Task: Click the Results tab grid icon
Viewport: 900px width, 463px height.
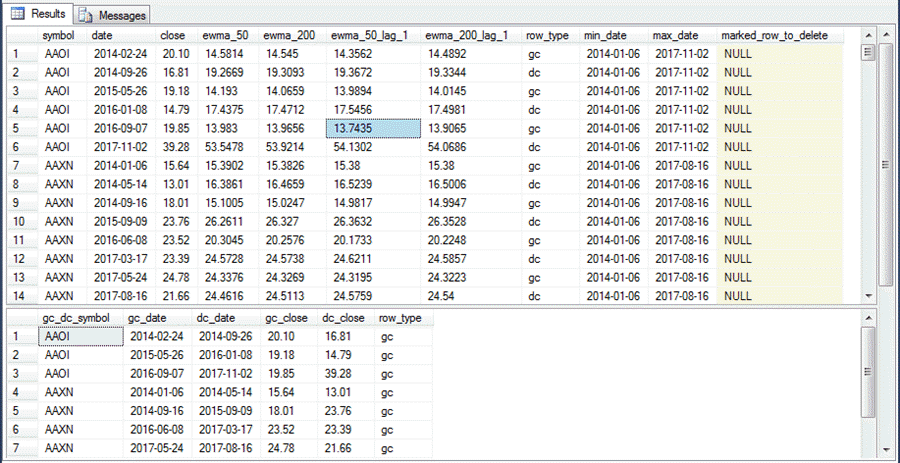Action: (18, 13)
